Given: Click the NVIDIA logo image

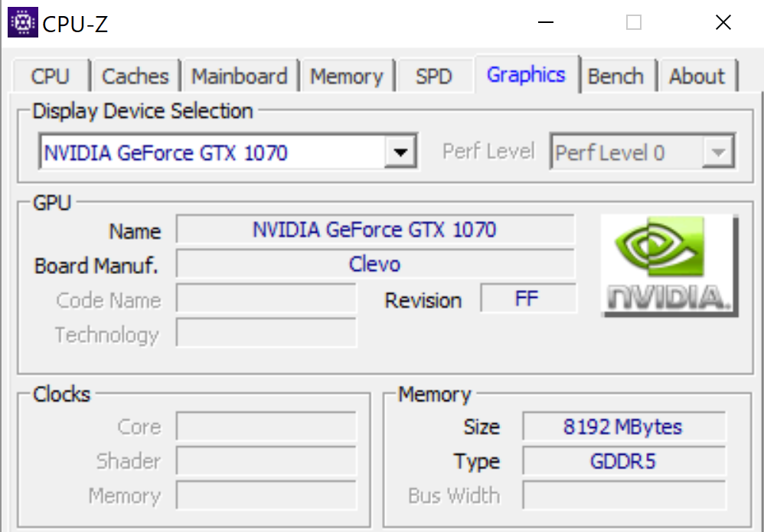Looking at the screenshot, I should [670, 266].
